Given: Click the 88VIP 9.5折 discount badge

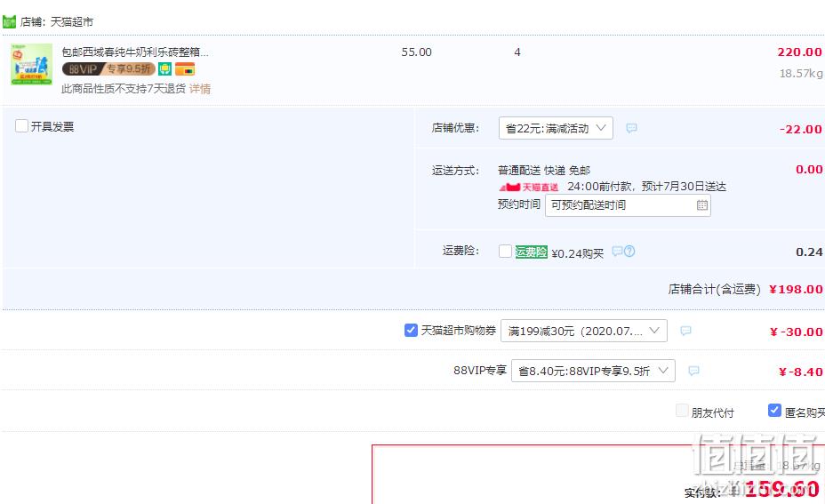Looking at the screenshot, I should click(108, 69).
